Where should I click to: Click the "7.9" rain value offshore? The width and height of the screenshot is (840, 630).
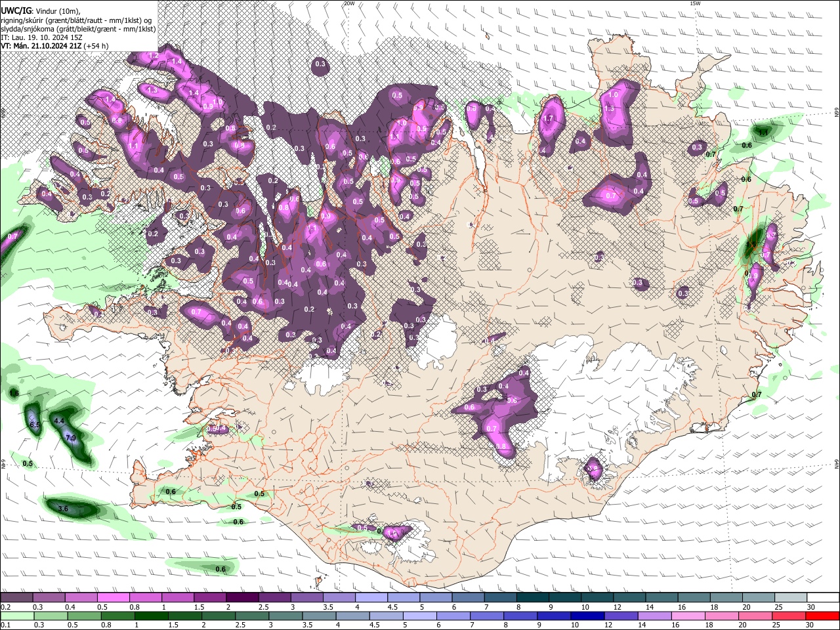click(x=72, y=438)
